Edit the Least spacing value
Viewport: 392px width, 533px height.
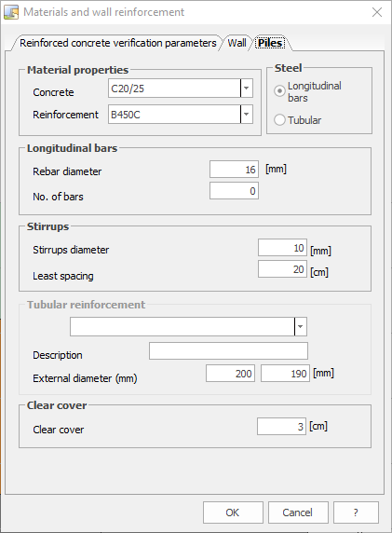tap(282, 269)
